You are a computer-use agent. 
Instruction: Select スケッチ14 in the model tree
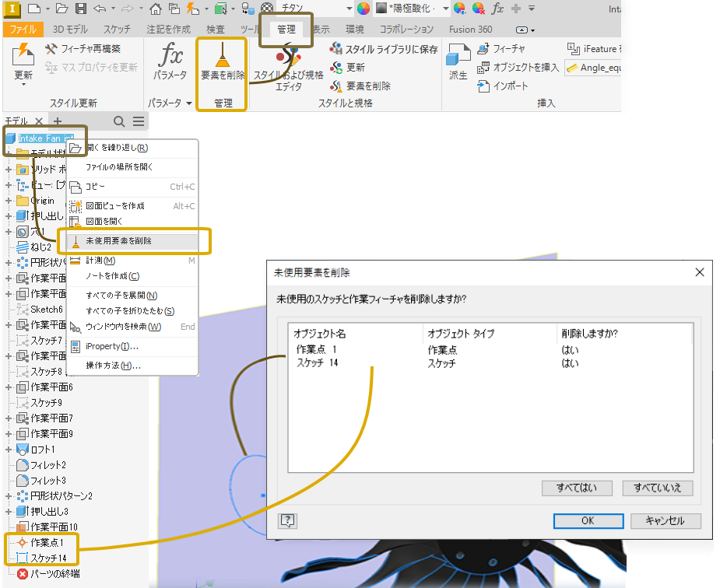pos(49,558)
